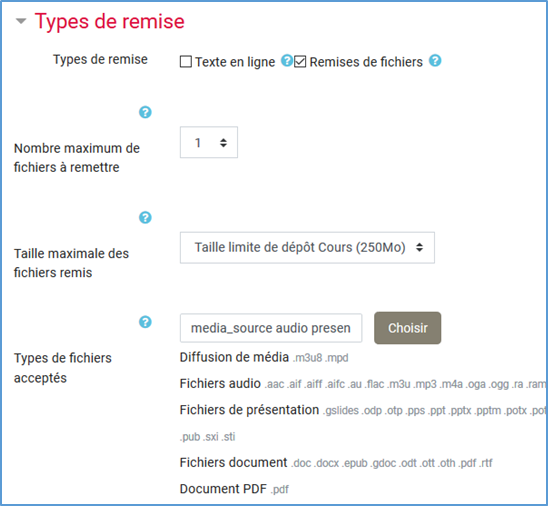Focus the accepted file types text field

coord(271,328)
